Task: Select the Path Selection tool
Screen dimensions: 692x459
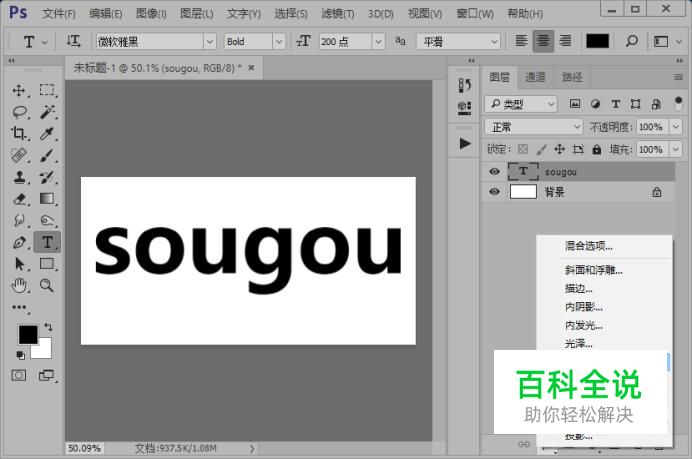Action: (x=19, y=264)
